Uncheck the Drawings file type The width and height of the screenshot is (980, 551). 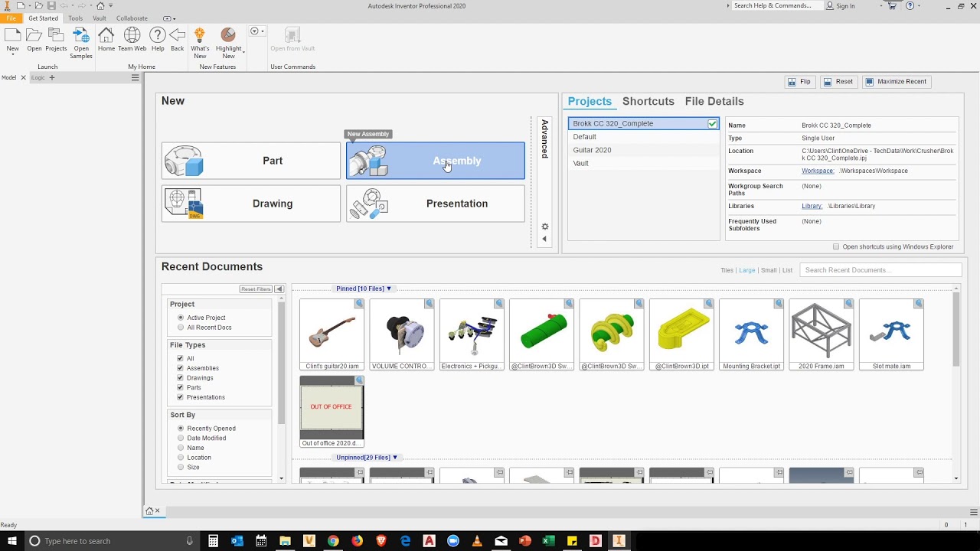click(180, 378)
